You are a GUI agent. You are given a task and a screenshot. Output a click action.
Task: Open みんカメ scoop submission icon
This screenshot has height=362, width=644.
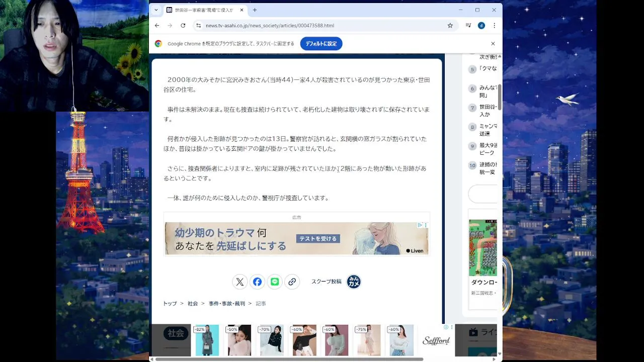click(x=354, y=282)
